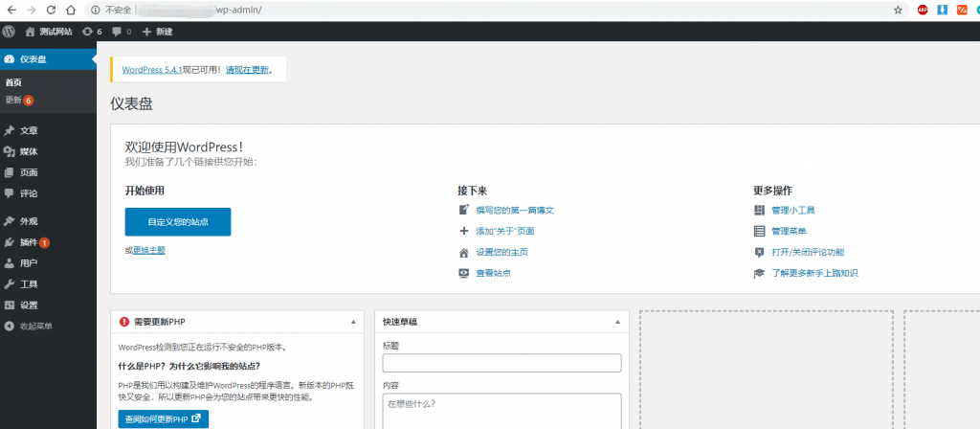Viewport: 980px width, 429px height.
Task: Open the orange extension icon in toolbar
Action: pos(962,10)
